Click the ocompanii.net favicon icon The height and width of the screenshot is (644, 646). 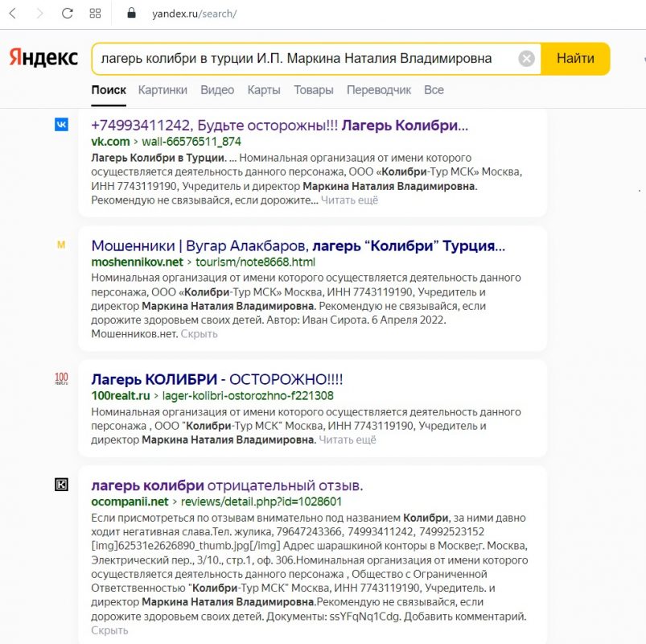[x=61, y=485]
